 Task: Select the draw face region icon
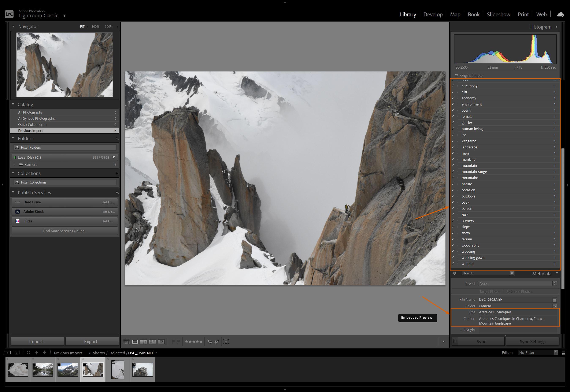[x=226, y=341]
